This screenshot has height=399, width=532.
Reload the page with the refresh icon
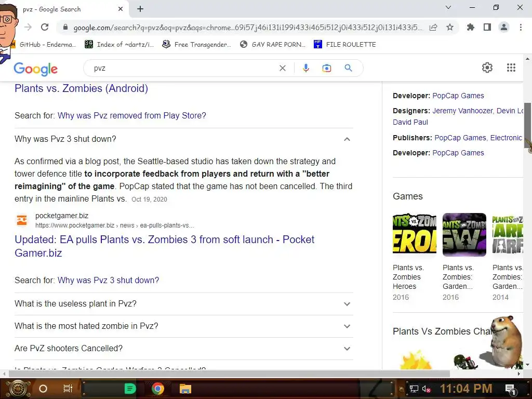[x=45, y=27]
